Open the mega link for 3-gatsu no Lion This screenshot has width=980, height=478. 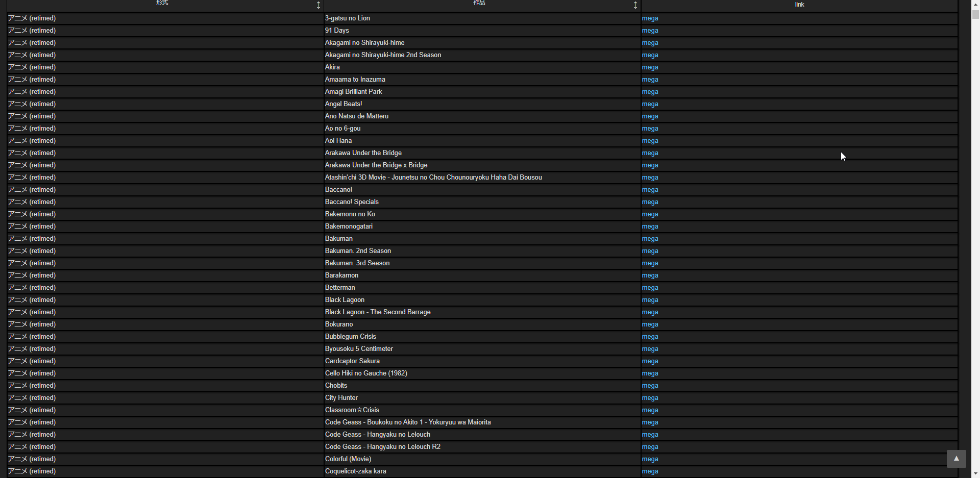tap(650, 18)
